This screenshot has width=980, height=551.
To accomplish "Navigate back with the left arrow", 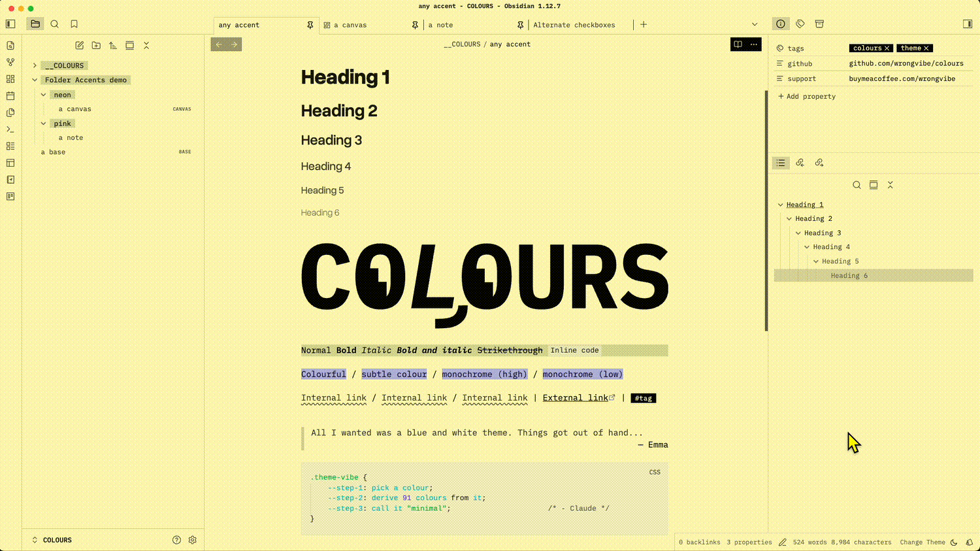I will click(x=219, y=44).
